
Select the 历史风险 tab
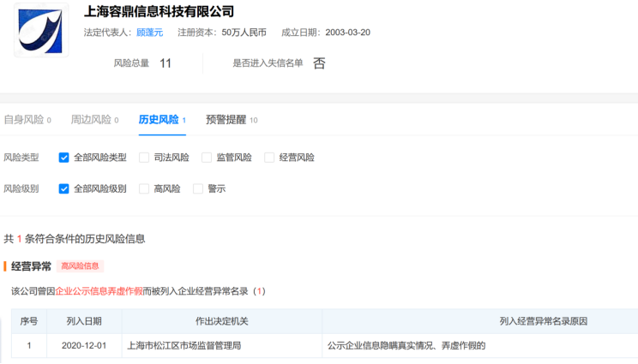coord(162,120)
